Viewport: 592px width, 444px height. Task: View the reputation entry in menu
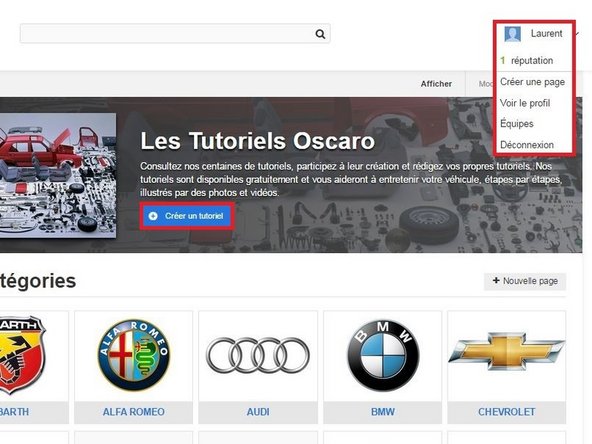(527, 60)
